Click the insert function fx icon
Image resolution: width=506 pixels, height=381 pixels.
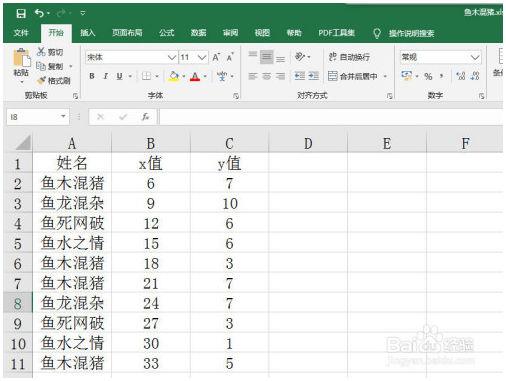click(x=145, y=117)
